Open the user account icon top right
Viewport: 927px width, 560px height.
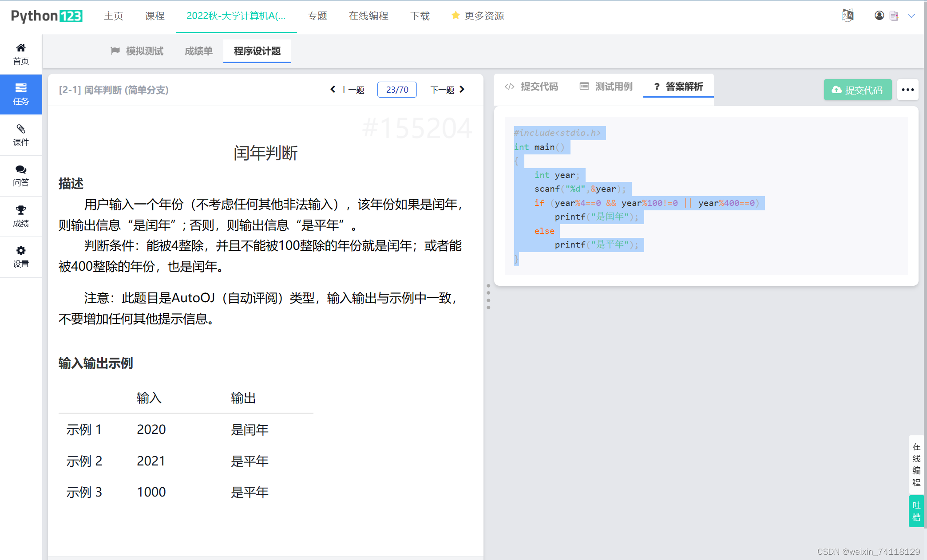pos(879,16)
